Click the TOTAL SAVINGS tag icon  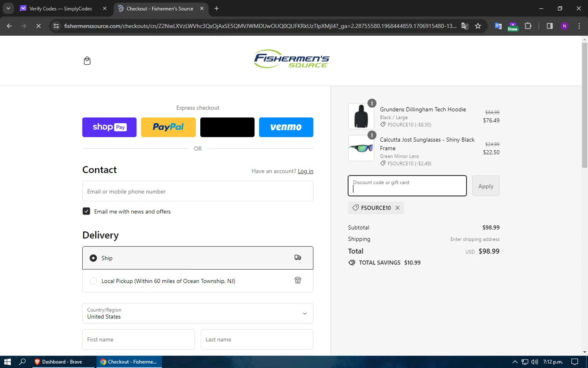[352, 262]
